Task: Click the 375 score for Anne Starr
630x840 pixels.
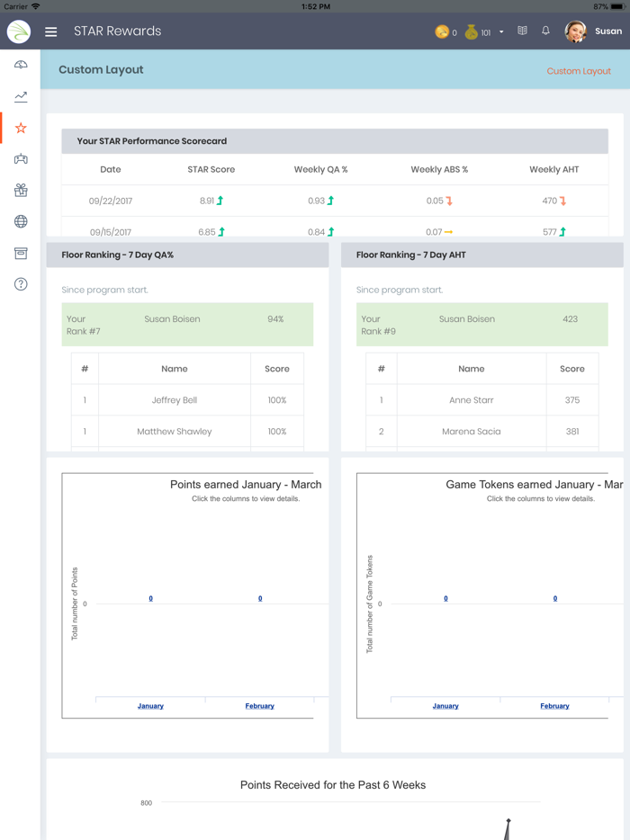Action: pyautogui.click(x=572, y=400)
